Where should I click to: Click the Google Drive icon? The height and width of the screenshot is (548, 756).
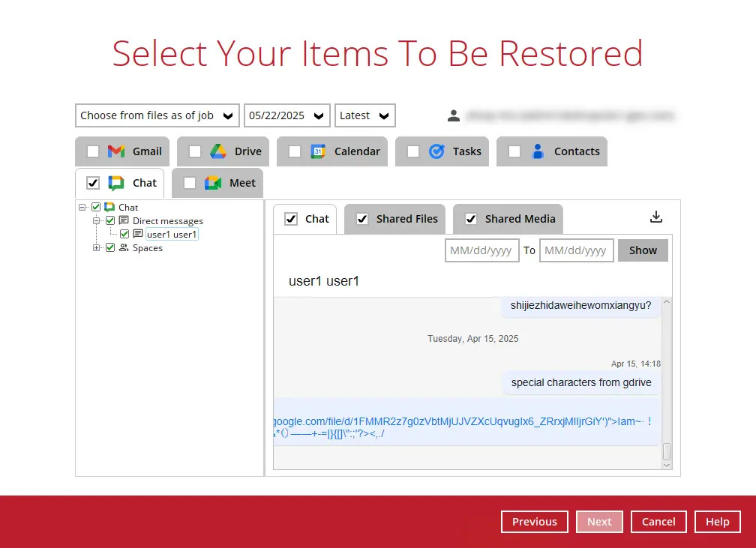tap(218, 151)
